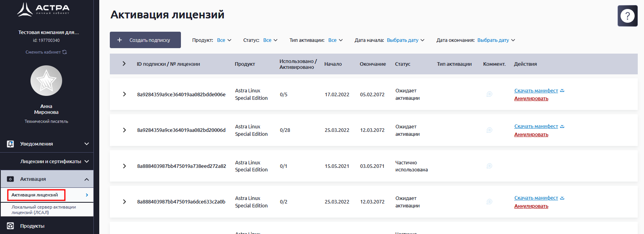
Task: Open the help question mark icon
Action: click(x=627, y=16)
